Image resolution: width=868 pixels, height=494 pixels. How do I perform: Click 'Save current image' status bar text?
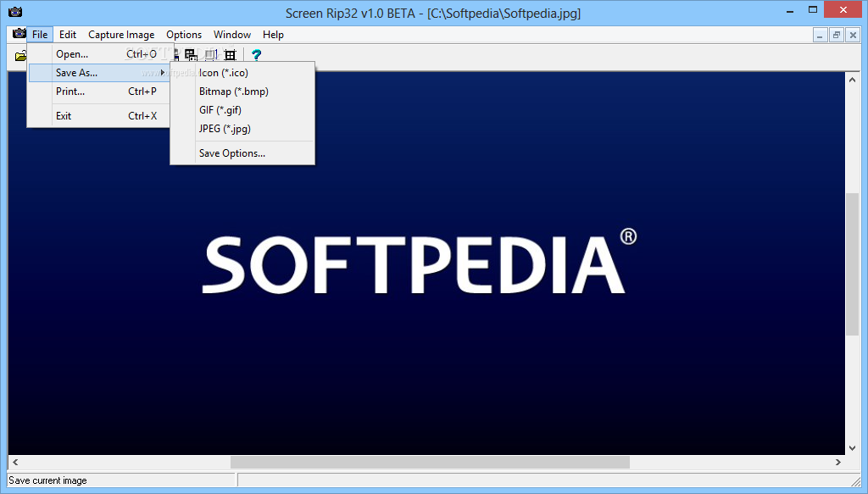[47, 480]
